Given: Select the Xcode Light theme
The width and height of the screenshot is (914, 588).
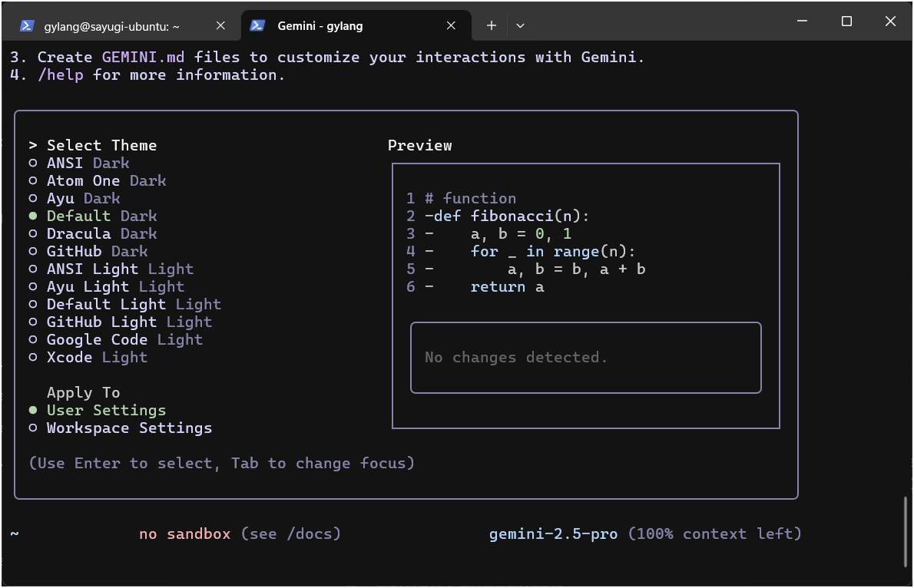Looking at the screenshot, I should coord(97,357).
